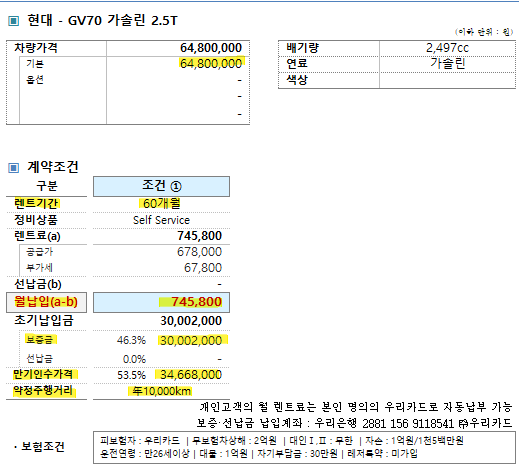520x467 pixels.
Task: Click the '기본' row label
Action: (x=35, y=64)
